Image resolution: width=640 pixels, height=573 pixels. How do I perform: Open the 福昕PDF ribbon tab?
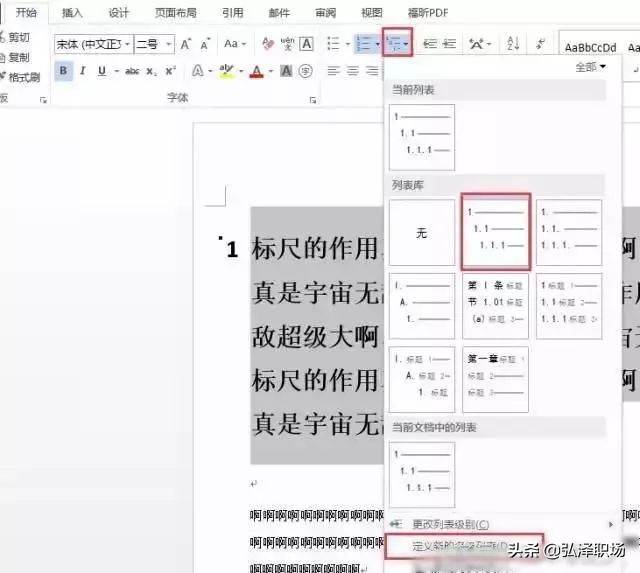(428, 13)
